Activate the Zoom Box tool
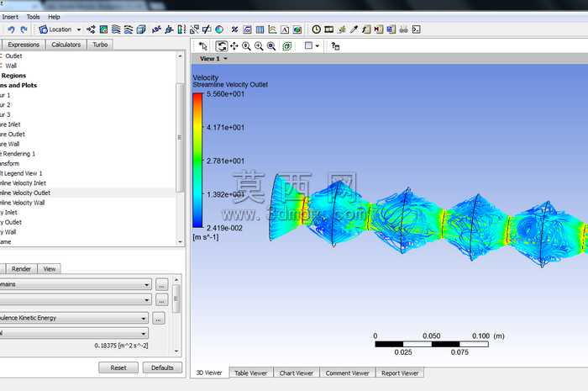 click(x=259, y=46)
